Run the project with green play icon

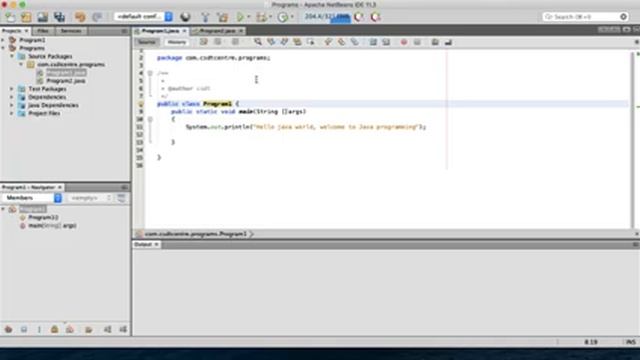240,17
